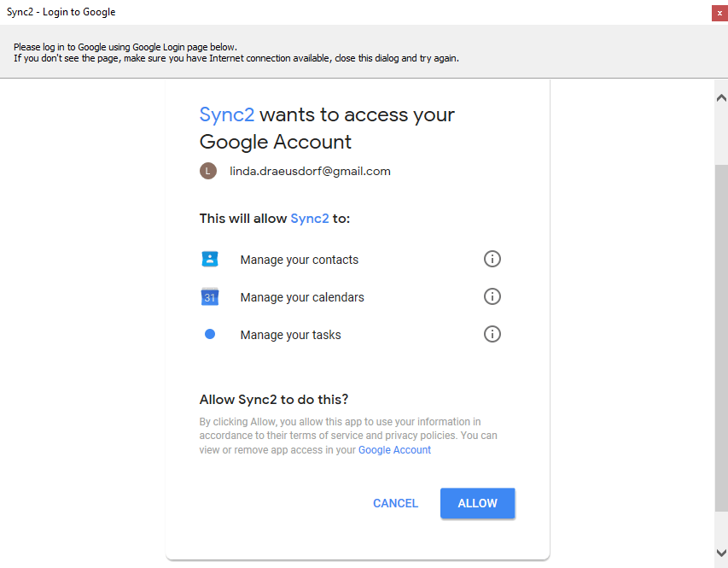Open the Google Account link

[394, 450]
